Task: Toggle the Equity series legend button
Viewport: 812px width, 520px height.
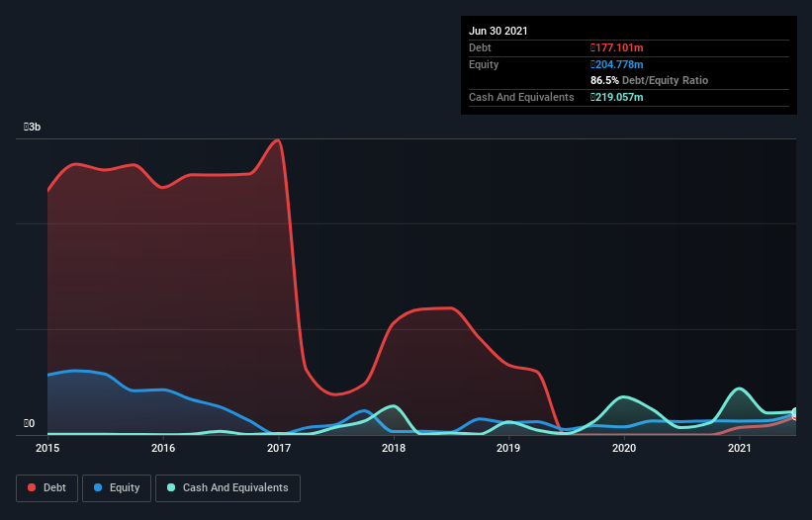Action: click(x=117, y=488)
